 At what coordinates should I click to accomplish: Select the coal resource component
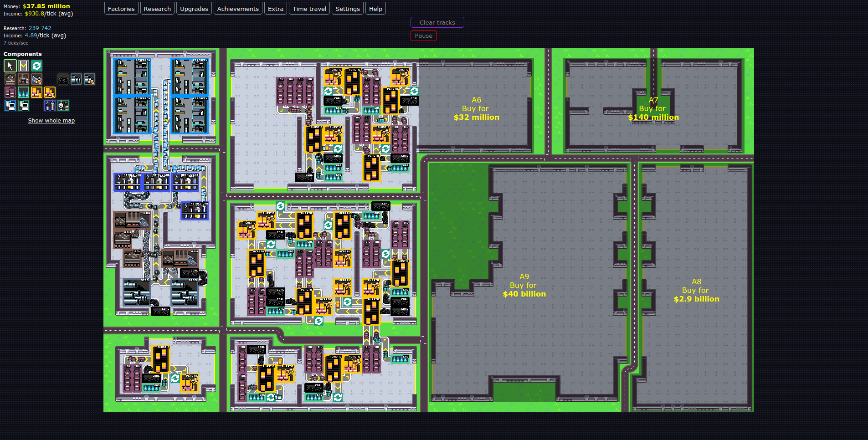(62, 78)
